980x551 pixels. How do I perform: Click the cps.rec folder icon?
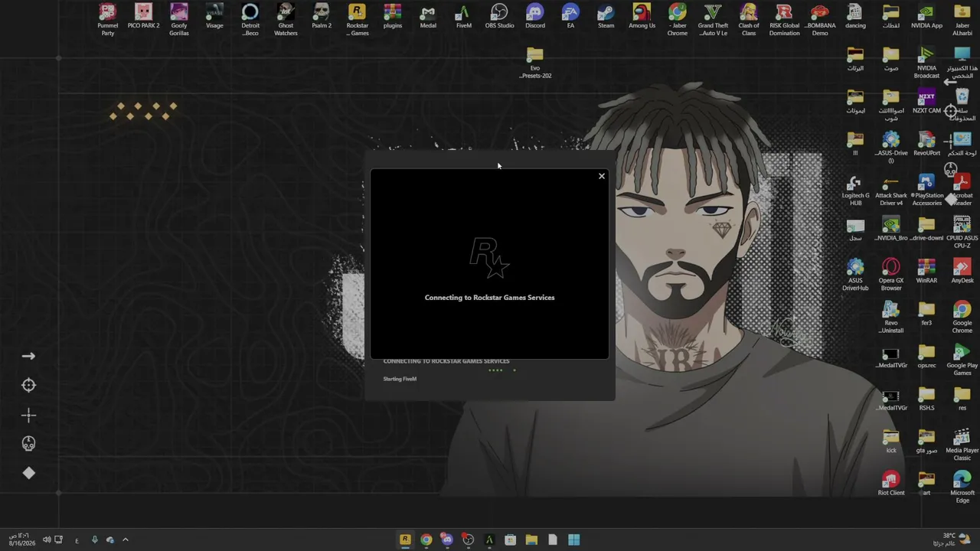point(926,357)
